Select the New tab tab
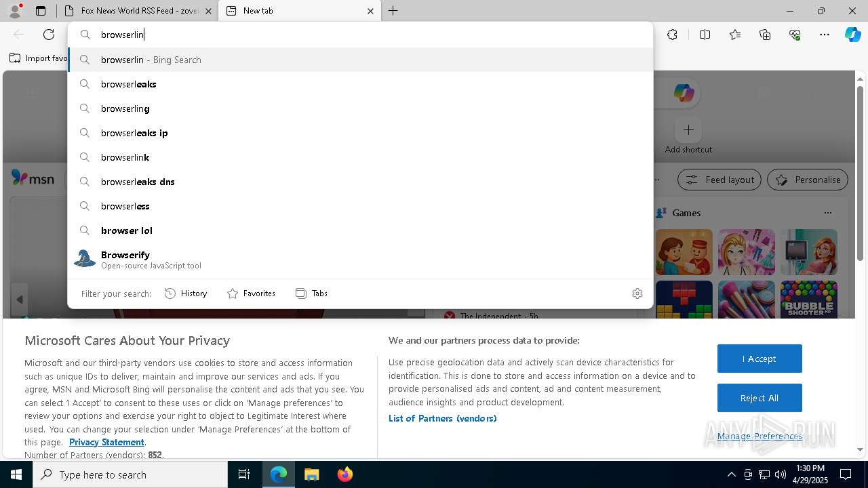868x488 pixels. click(300, 11)
